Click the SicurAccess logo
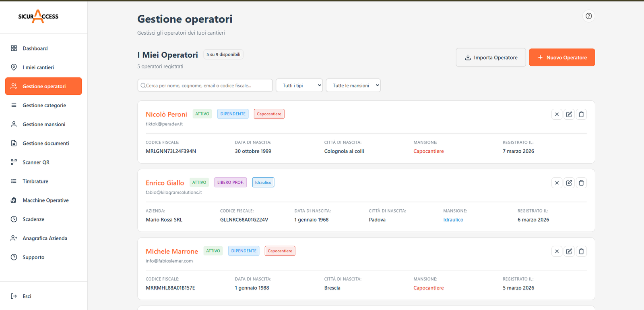This screenshot has height=310, width=644. tap(38, 17)
